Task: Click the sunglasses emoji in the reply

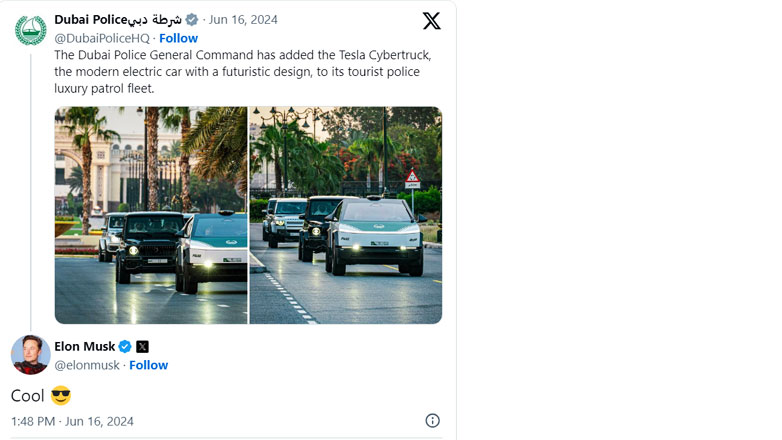Action: 61,395
